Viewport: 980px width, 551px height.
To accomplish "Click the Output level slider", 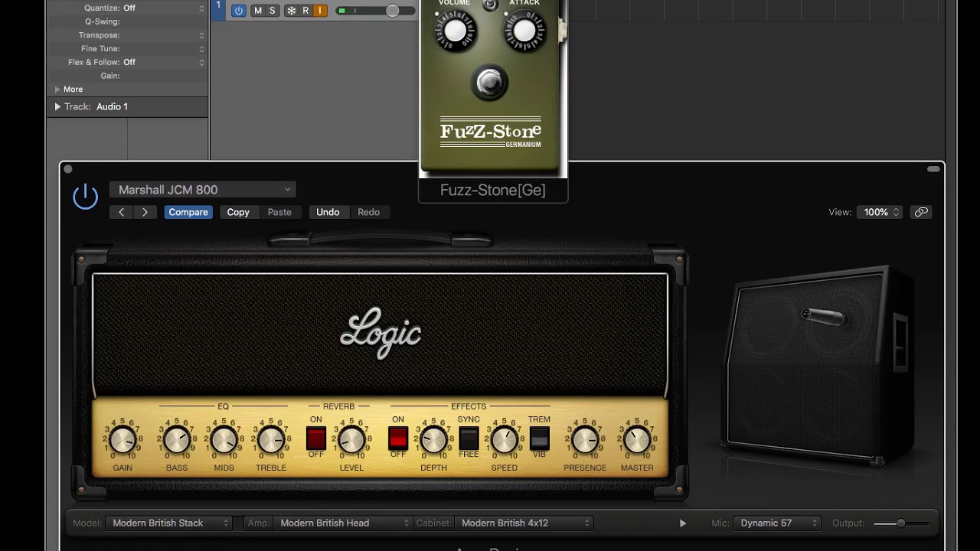I will tap(901, 523).
